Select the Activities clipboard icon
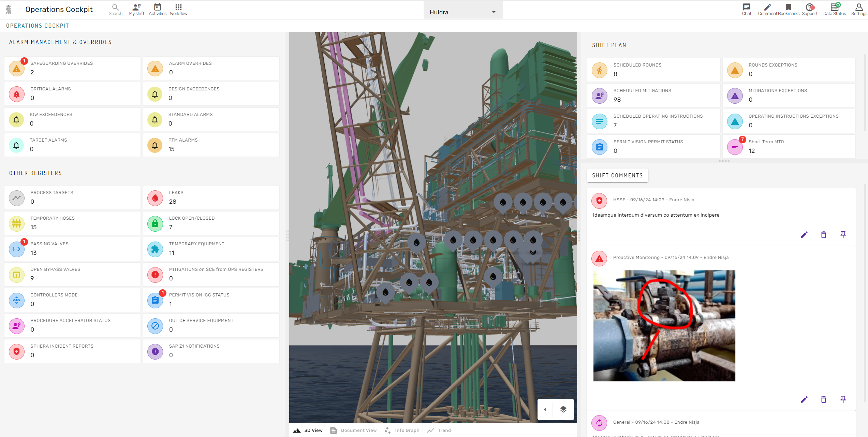Screen dimensions: 868x437 [x=157, y=9]
